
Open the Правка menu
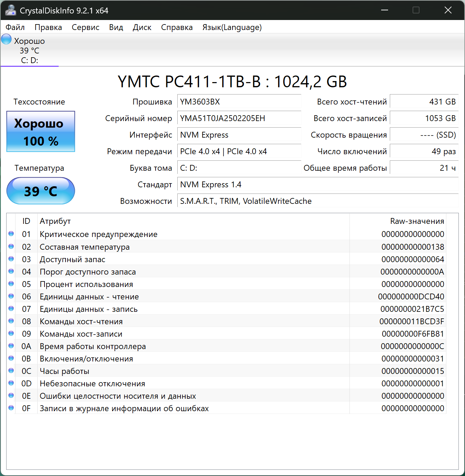click(48, 27)
